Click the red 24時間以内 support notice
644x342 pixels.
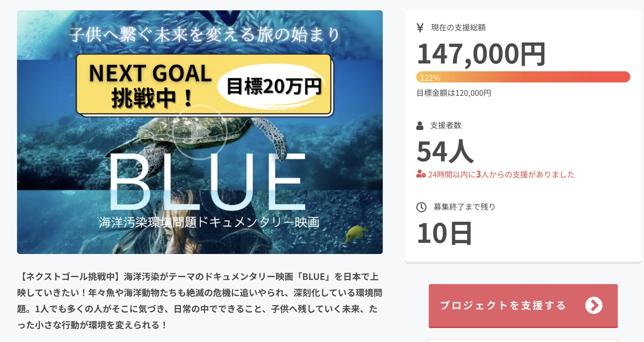tap(501, 175)
